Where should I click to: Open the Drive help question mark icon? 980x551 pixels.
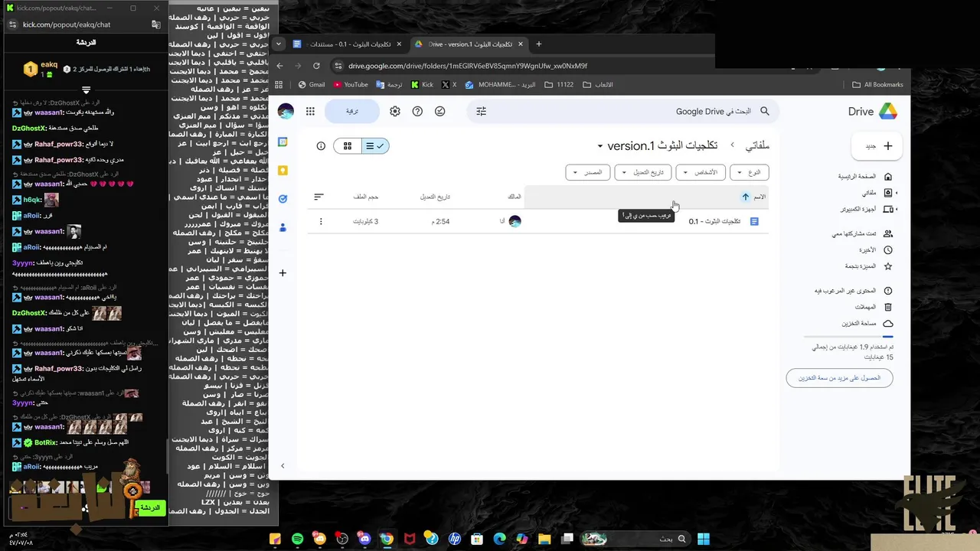417,111
